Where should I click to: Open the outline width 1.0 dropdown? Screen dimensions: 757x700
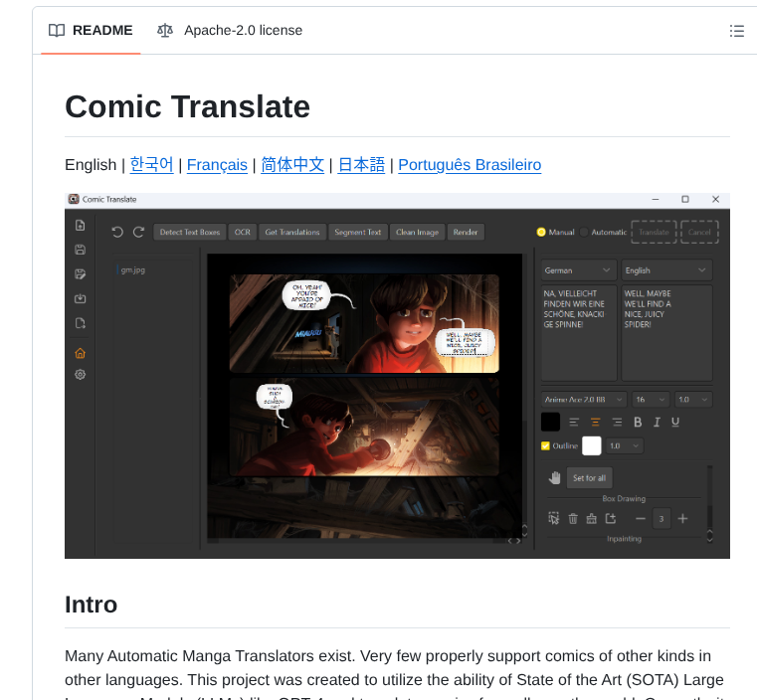pyautogui.click(x=625, y=445)
